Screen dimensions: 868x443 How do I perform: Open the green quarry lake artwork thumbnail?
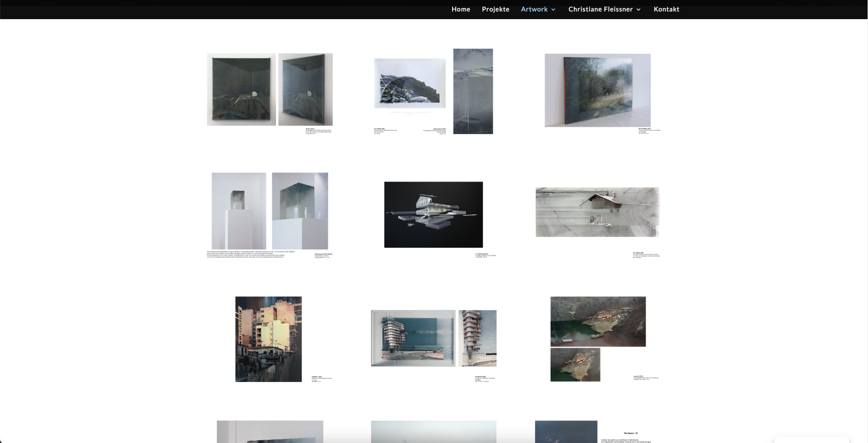tap(597, 339)
